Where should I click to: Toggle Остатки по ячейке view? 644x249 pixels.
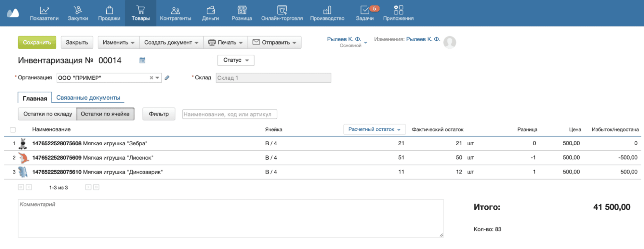[x=105, y=114]
